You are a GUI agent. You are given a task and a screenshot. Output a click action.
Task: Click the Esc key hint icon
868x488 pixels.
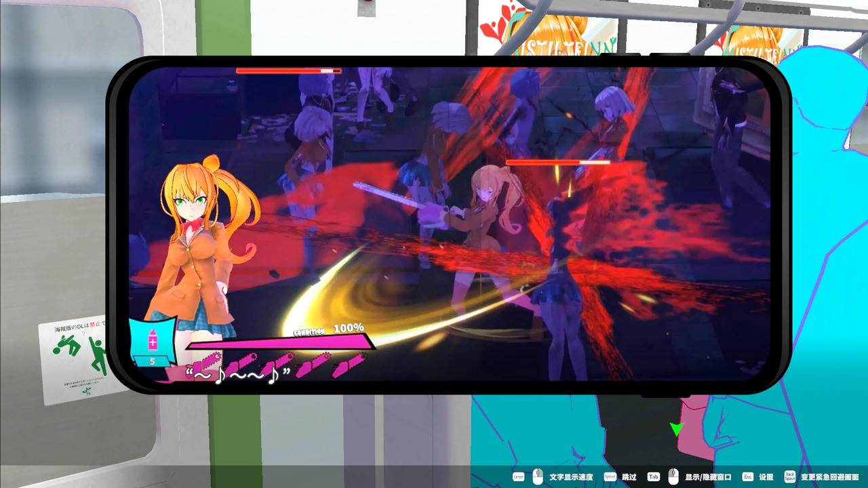coord(747,479)
